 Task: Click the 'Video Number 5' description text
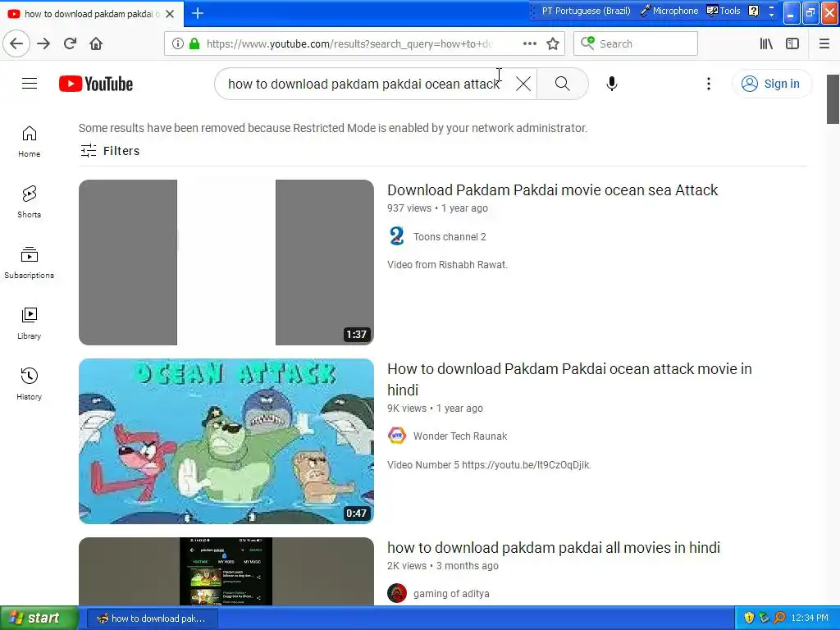pyautogui.click(x=489, y=465)
